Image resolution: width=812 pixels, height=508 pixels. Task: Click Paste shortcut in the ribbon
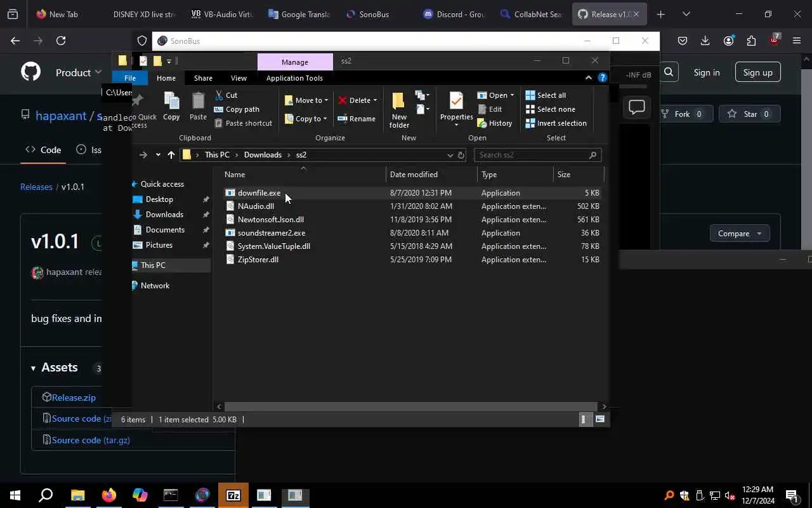click(x=243, y=123)
